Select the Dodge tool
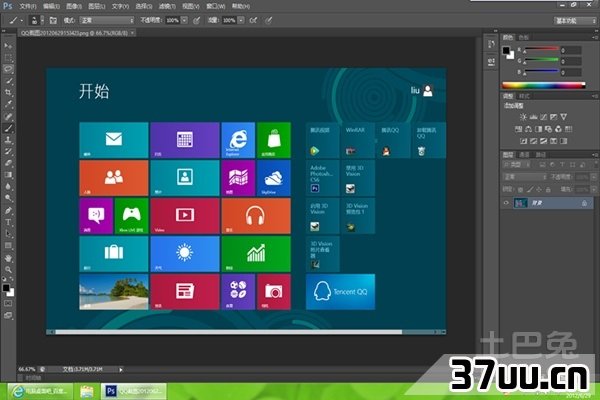Image resolution: width=600 pixels, height=400 pixels. (x=8, y=198)
